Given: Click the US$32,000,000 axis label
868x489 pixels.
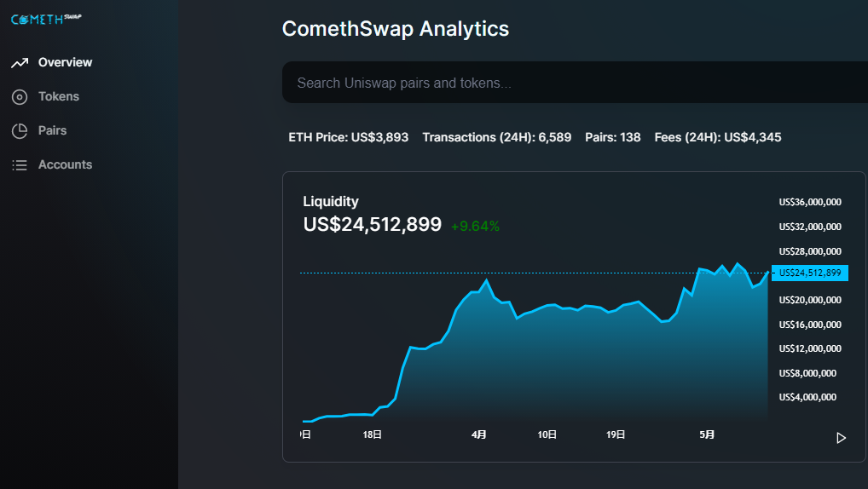Looking at the screenshot, I should pos(810,227).
